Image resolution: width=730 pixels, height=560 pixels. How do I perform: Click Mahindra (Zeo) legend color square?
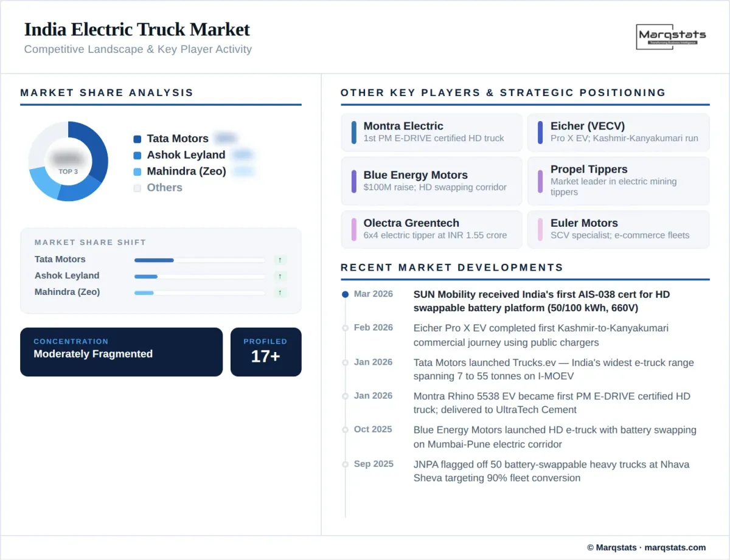point(137,172)
